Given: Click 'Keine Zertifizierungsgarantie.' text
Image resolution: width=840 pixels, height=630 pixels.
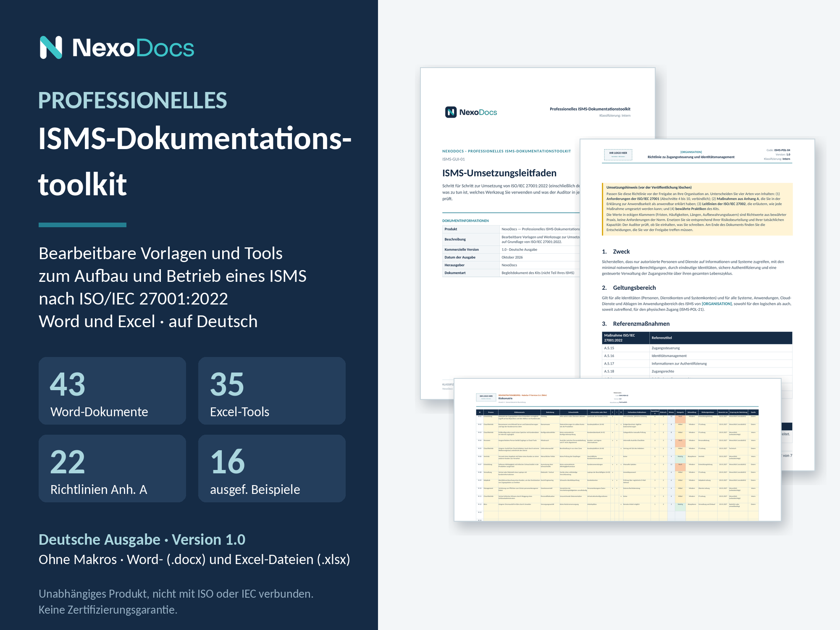Looking at the screenshot, I should [108, 610].
